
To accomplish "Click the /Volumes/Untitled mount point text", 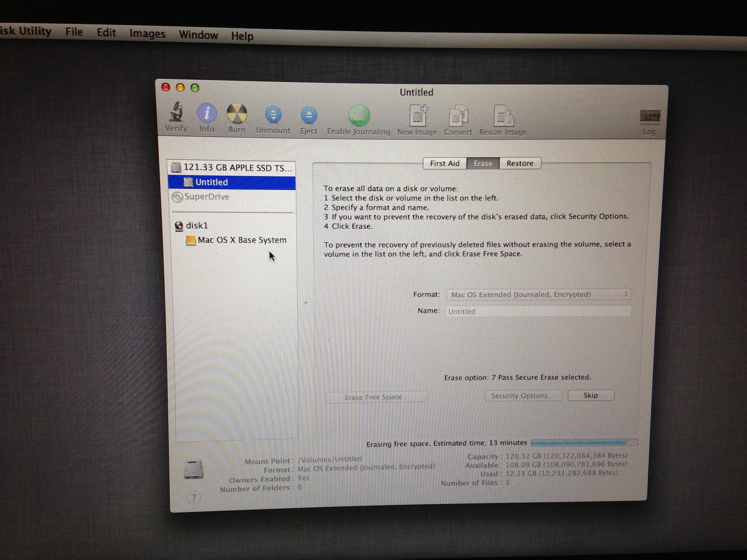I will [330, 459].
